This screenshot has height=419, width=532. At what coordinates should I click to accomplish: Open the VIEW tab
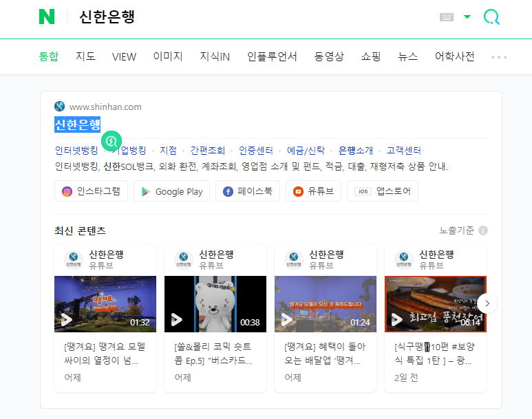pos(124,56)
